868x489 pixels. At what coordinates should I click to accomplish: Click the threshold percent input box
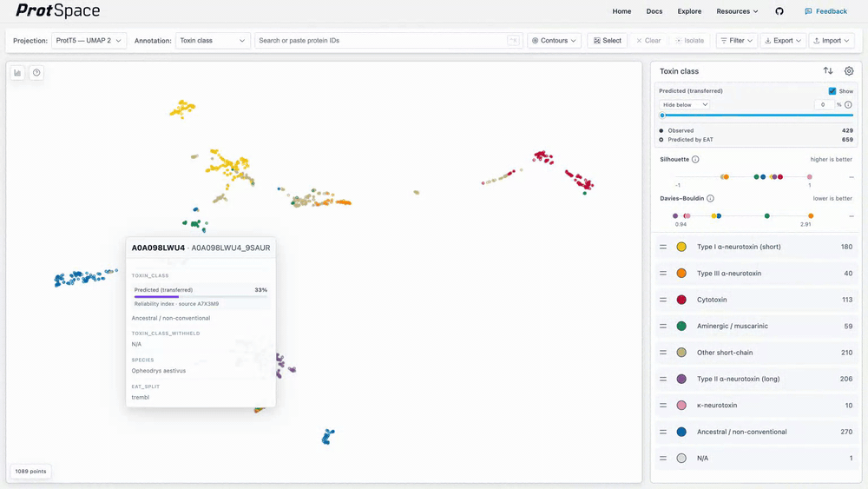(825, 105)
